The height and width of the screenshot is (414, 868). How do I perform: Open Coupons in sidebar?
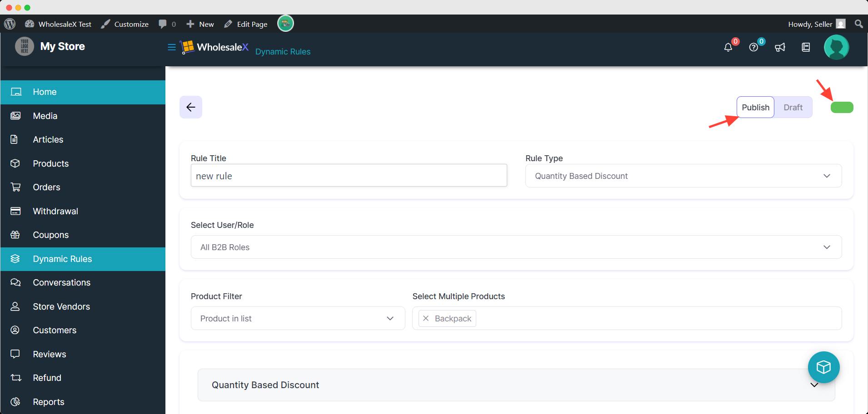click(x=83, y=235)
